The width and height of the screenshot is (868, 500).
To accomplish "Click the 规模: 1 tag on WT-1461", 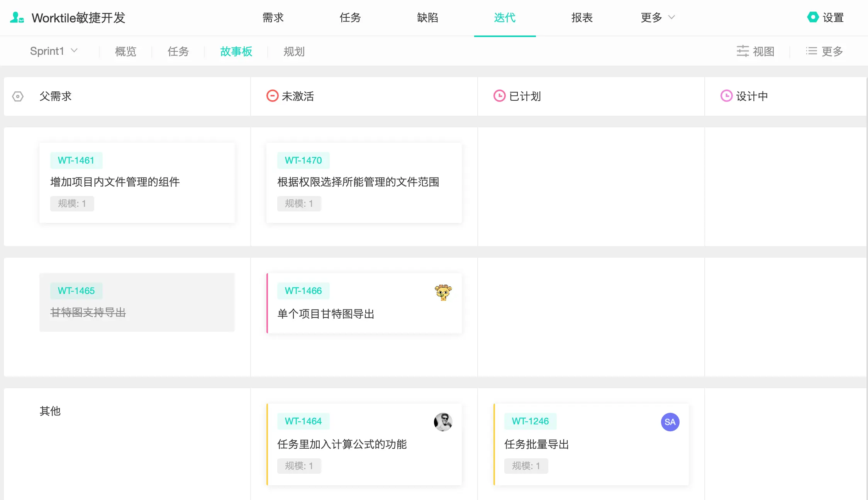I will (72, 204).
